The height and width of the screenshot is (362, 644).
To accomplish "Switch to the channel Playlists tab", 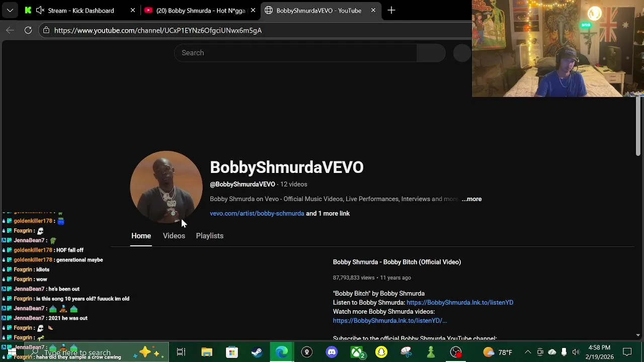I will (210, 236).
